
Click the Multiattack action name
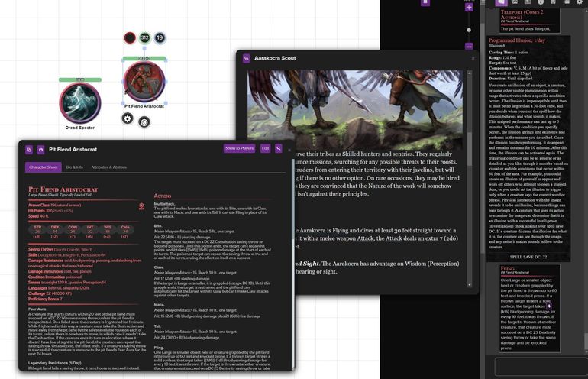tap(165, 204)
